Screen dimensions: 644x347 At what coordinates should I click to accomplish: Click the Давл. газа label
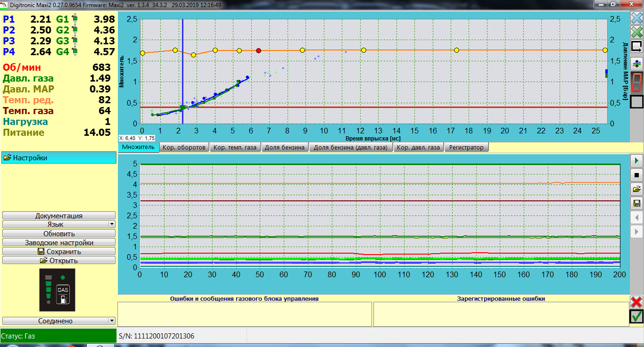tap(28, 78)
